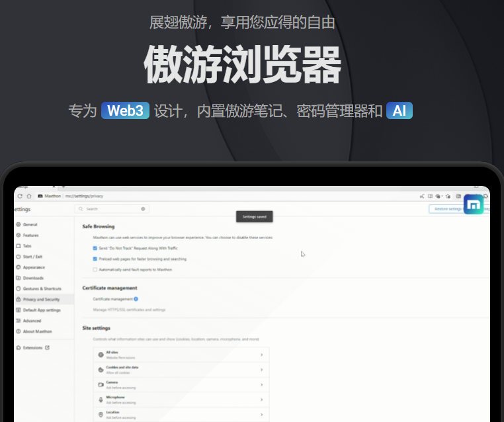Click the blue icon next to Certificate management
This screenshot has width=504, height=422.
click(136, 299)
